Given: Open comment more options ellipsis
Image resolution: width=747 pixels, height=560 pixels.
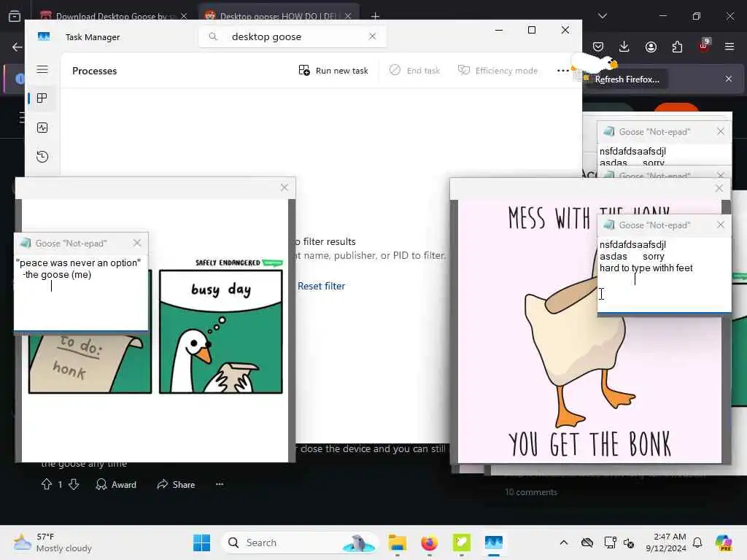Looking at the screenshot, I should tap(220, 484).
